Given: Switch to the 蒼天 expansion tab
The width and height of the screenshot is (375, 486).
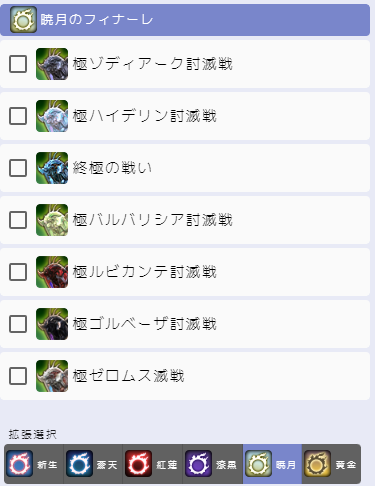Looking at the screenshot, I should 93,464.
